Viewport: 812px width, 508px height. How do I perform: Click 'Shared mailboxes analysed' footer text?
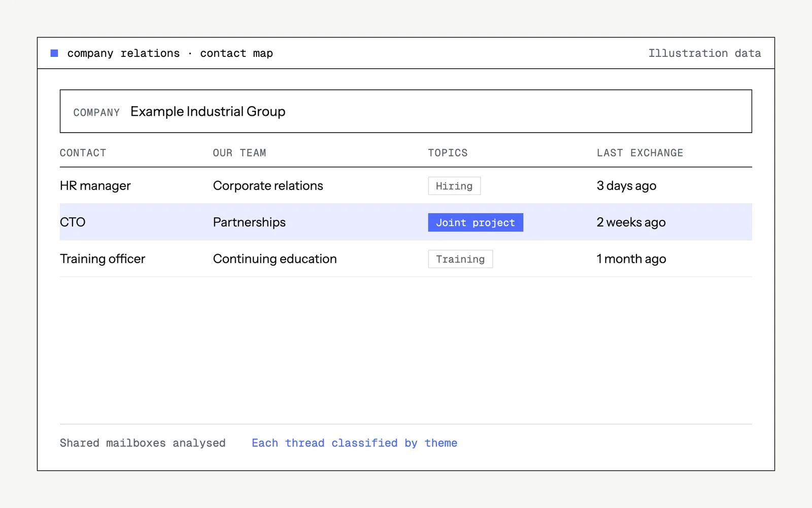click(x=143, y=443)
